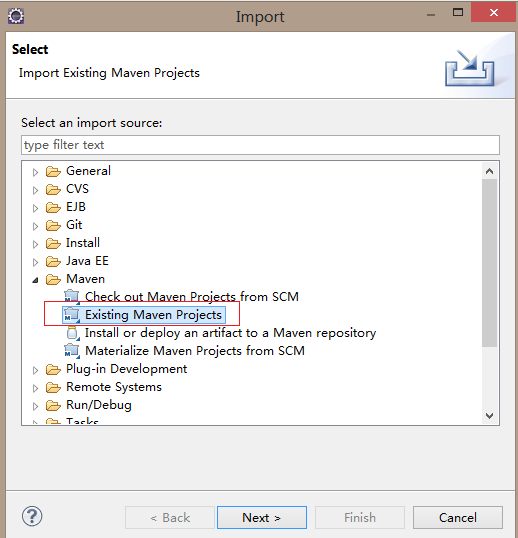The height and width of the screenshot is (538, 518).
Task: Expand the Plug-in Development node
Action: pyautogui.click(x=35, y=370)
